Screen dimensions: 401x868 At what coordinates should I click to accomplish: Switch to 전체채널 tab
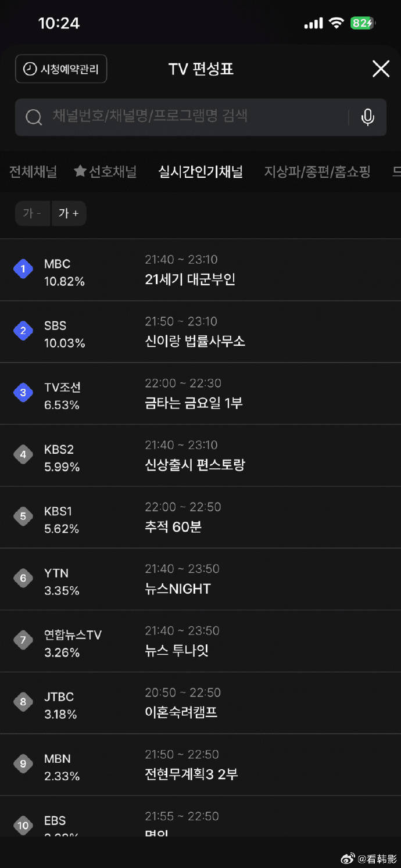[33, 171]
